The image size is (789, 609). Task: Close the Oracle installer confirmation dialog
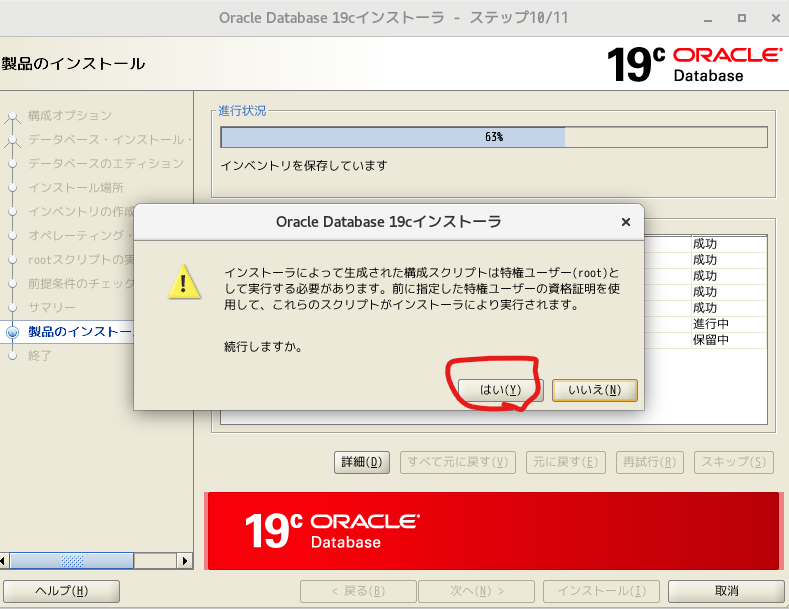point(625,222)
